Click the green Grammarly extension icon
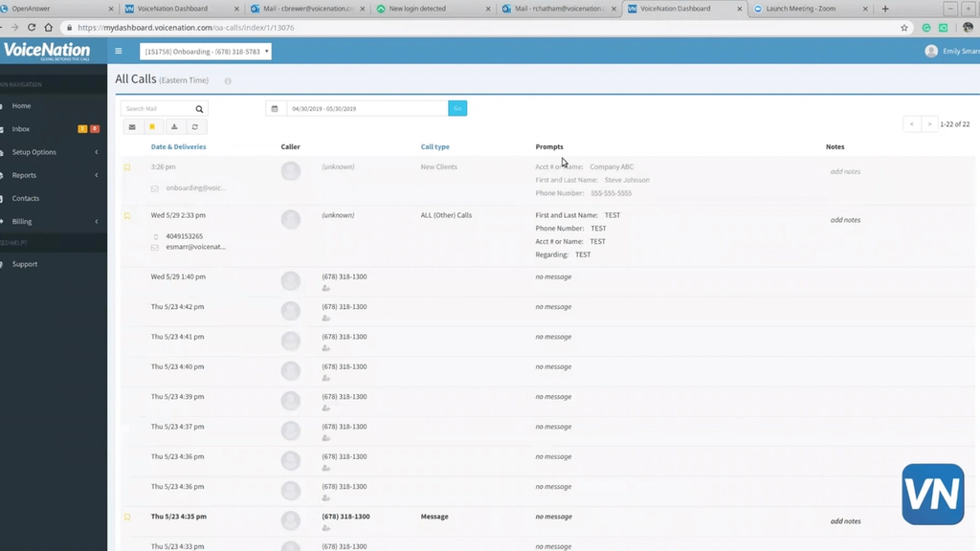980x551 pixels. point(926,28)
